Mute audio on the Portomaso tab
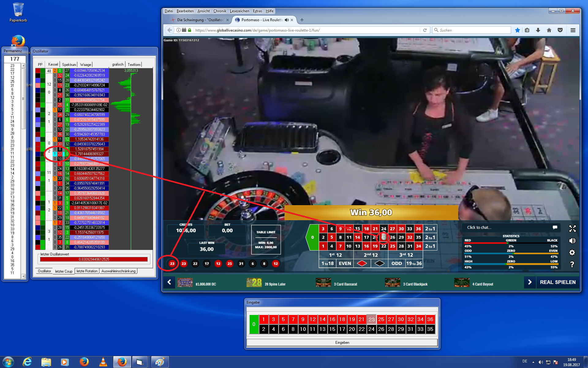Screen dimensions: 588x368 point(287,20)
